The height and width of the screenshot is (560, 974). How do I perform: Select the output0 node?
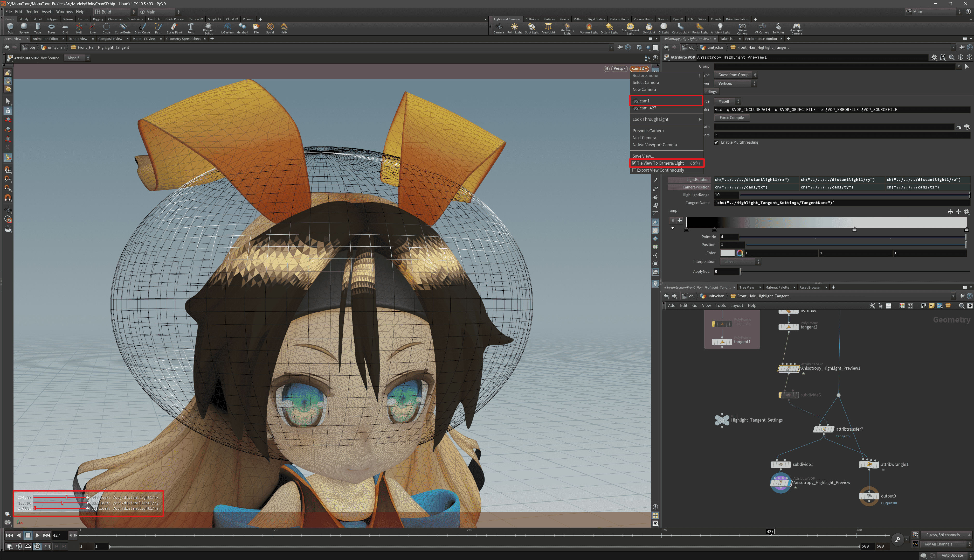pos(869,496)
